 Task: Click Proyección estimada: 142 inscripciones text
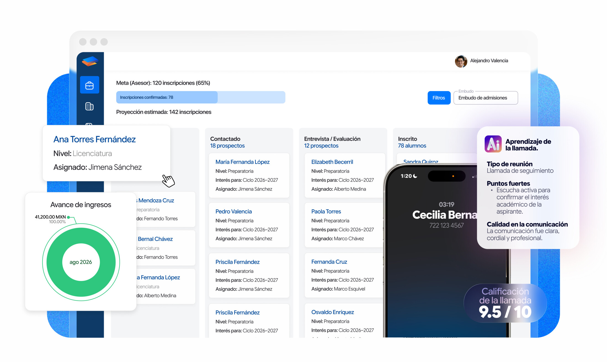point(164,112)
